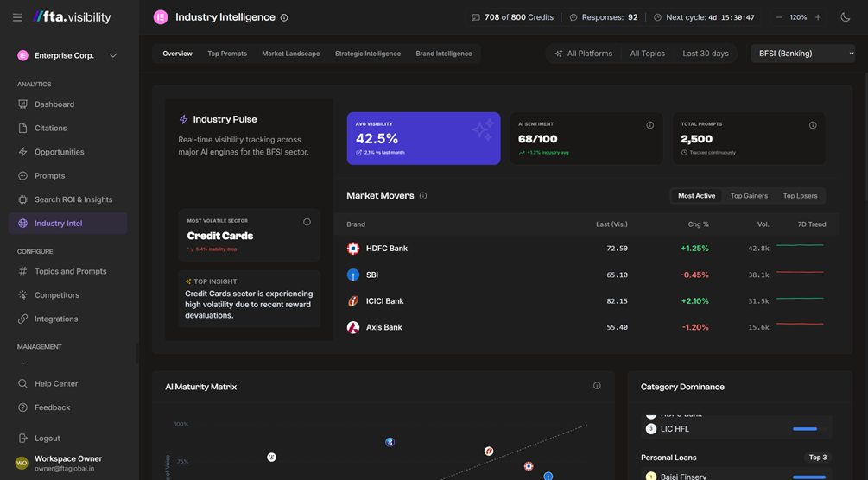This screenshot has width=868, height=480.
Task: Switch to Top Losers filter
Action: 800,196
